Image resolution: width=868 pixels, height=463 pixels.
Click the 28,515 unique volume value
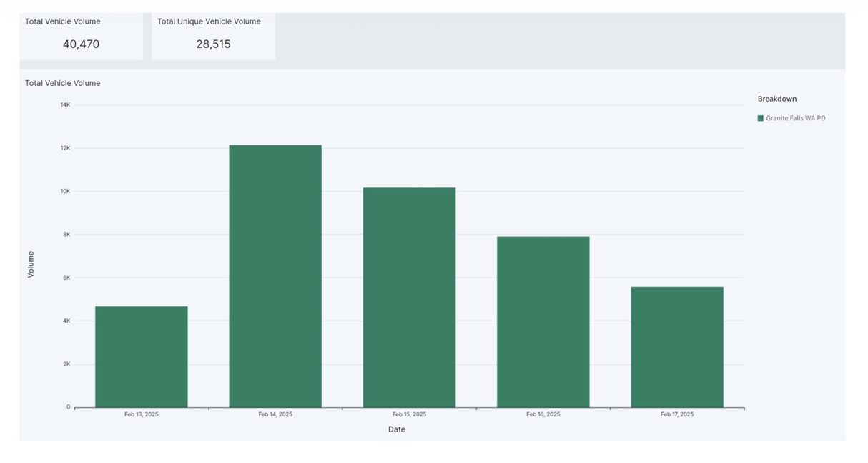click(213, 44)
